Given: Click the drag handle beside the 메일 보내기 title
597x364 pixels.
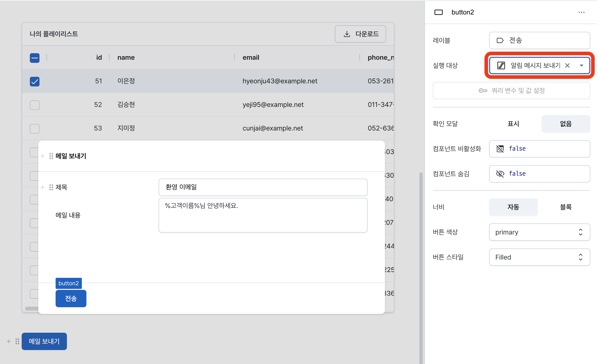Looking at the screenshot, I should coord(51,156).
